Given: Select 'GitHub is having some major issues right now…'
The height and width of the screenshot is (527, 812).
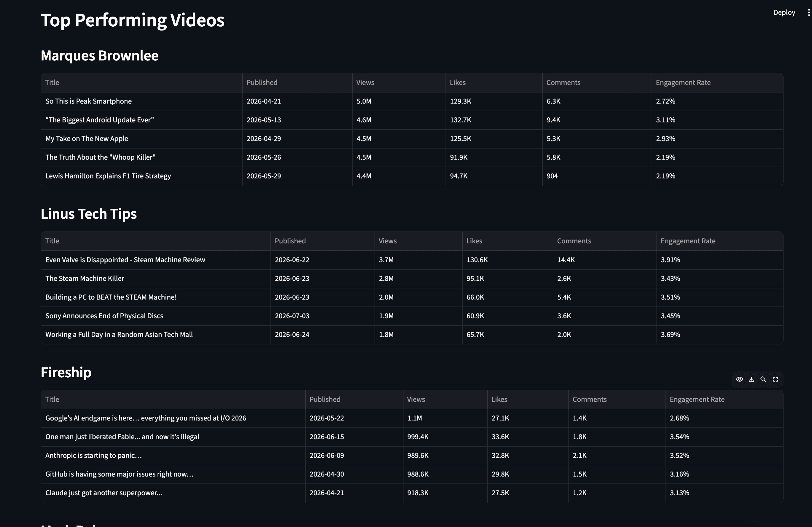Looking at the screenshot, I should pyautogui.click(x=173, y=475).
